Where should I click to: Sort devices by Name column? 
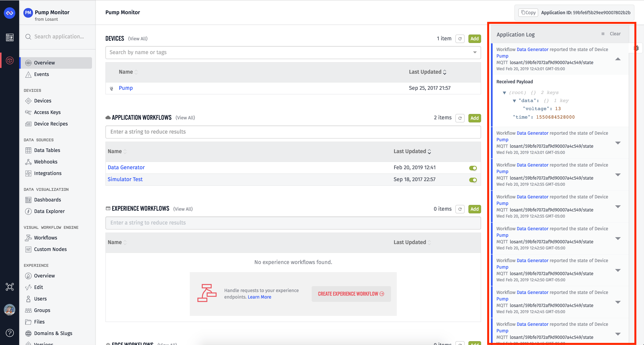coord(128,72)
